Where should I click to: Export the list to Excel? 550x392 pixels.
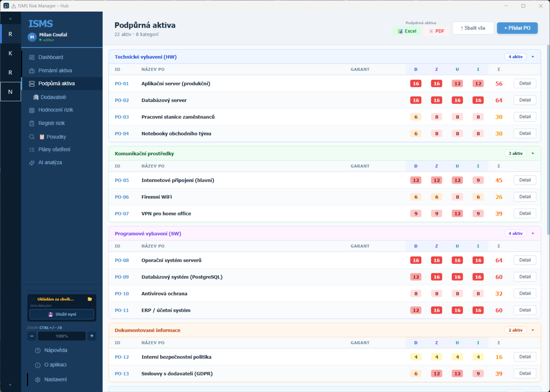click(x=407, y=31)
